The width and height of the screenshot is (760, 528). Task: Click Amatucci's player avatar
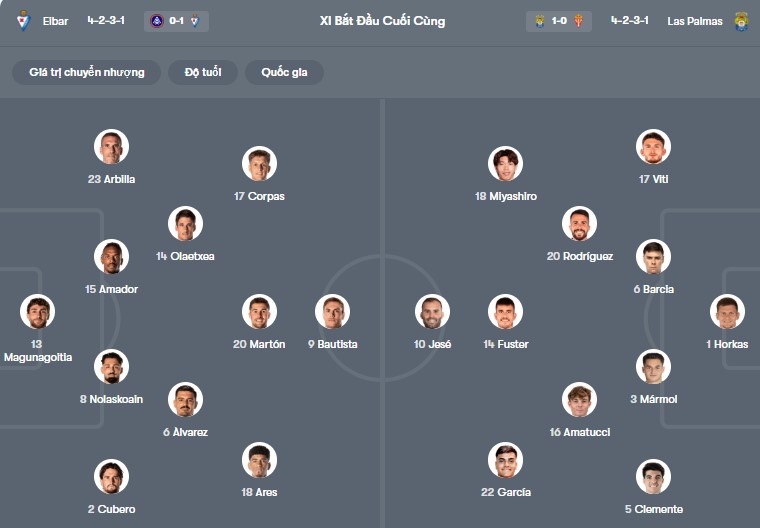click(x=579, y=400)
